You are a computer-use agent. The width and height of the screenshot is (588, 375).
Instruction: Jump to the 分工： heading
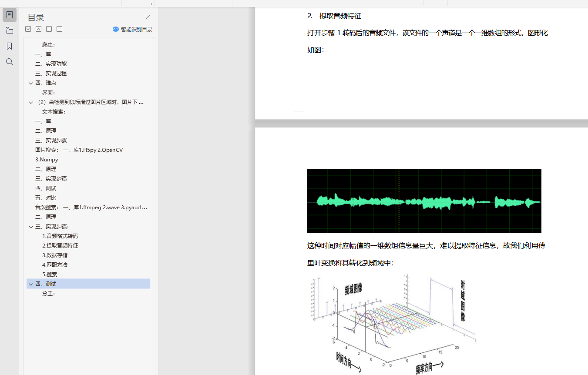49,294
